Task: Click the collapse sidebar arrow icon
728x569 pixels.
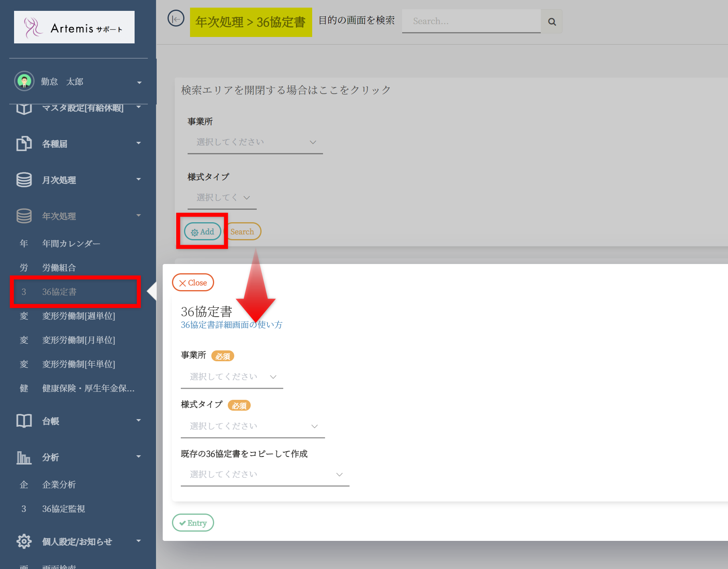Action: (176, 19)
